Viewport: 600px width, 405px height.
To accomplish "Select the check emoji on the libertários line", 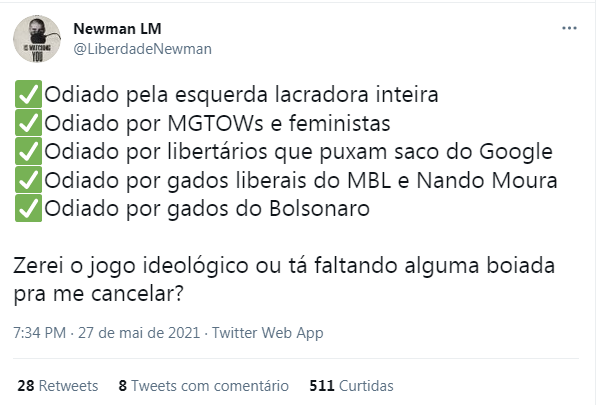I will tap(28, 152).
